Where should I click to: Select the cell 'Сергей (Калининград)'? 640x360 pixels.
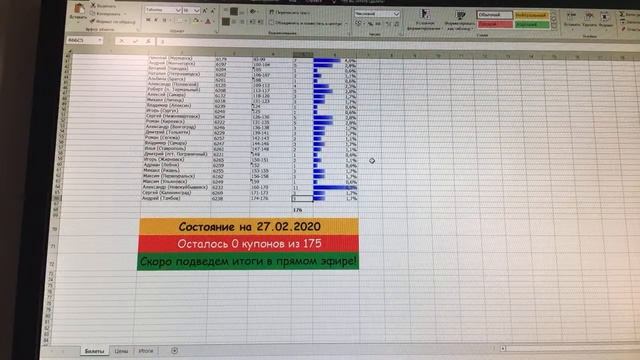pos(176,193)
